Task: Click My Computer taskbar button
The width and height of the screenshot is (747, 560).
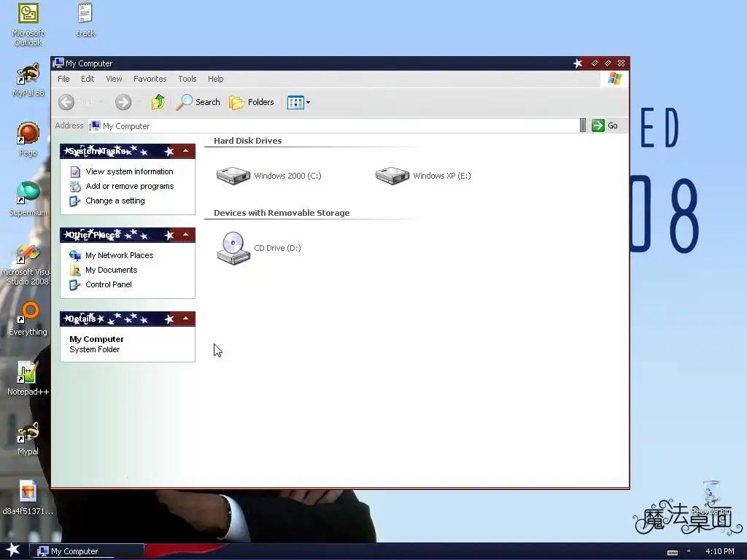Action: [x=87, y=551]
